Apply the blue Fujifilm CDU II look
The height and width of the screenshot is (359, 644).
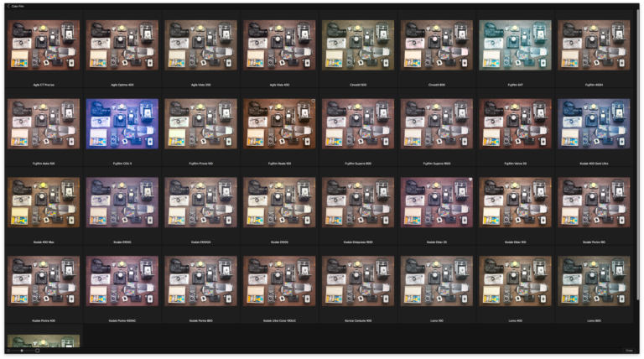(122, 123)
